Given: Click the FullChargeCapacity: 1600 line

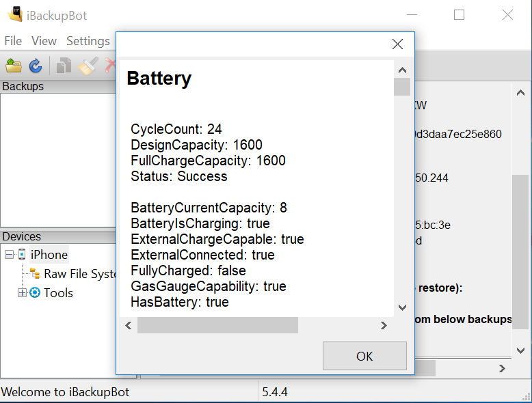Looking at the screenshot, I should tap(208, 161).
